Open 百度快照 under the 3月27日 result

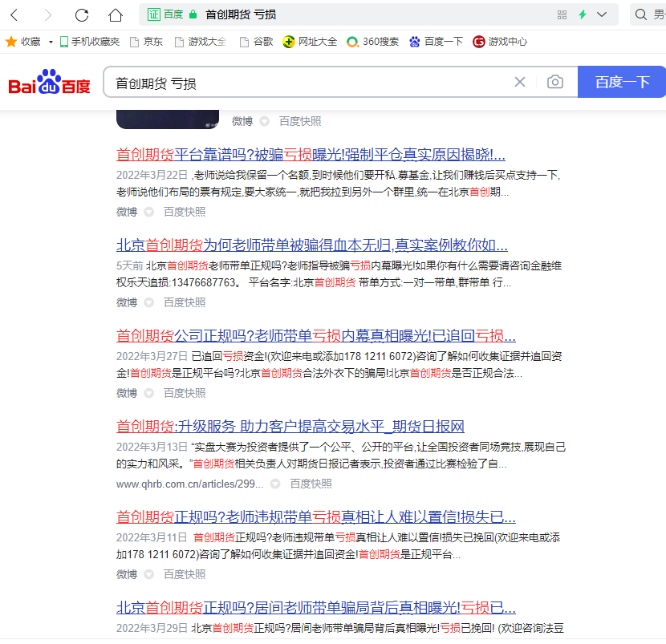pyautogui.click(x=185, y=393)
